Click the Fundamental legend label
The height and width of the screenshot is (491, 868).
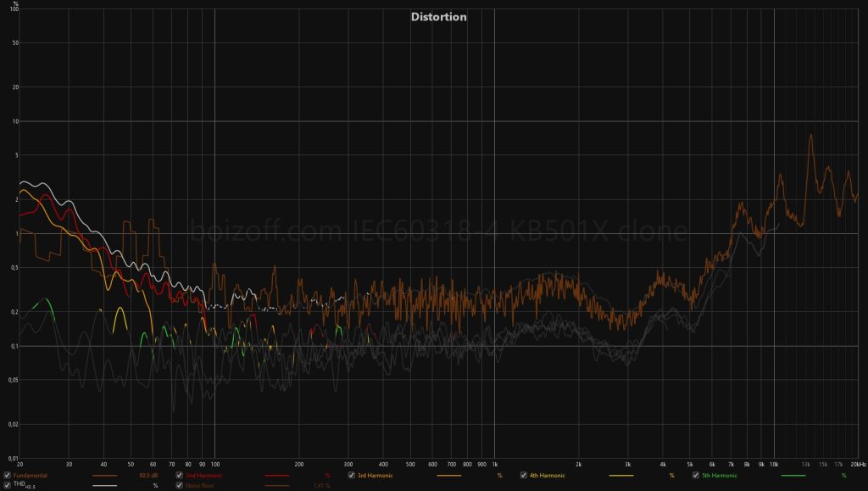pyautogui.click(x=31, y=476)
